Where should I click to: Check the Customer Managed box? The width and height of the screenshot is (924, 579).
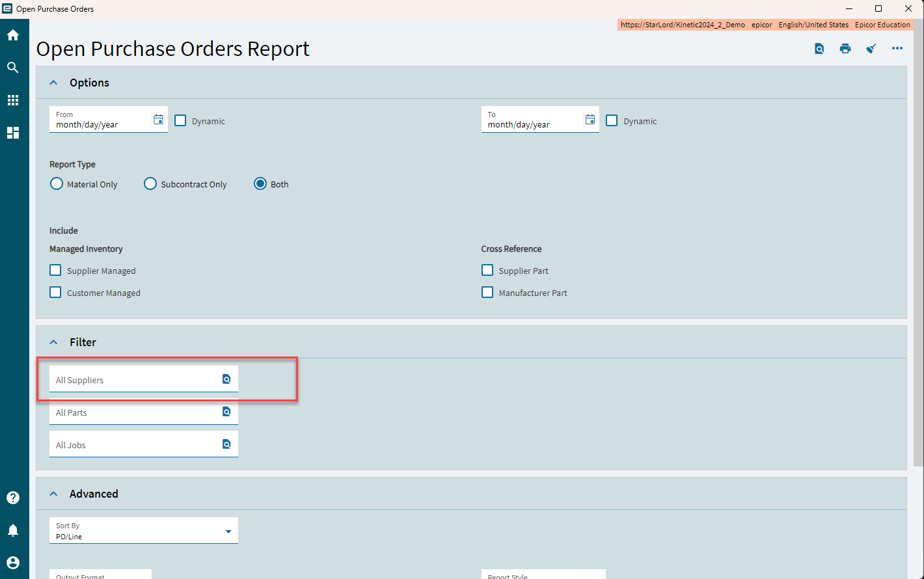56,292
